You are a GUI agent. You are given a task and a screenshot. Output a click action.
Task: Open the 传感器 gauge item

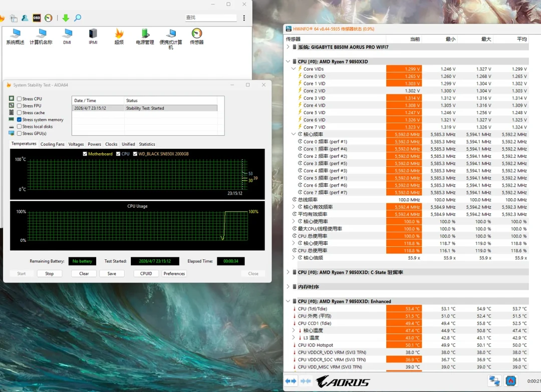tap(197, 37)
